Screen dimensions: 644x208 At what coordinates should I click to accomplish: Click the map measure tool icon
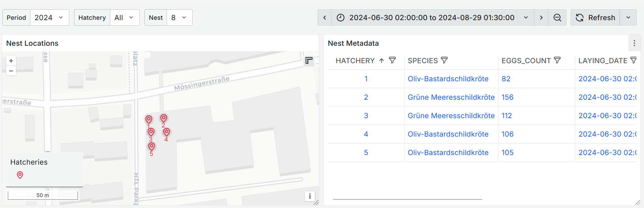309,61
